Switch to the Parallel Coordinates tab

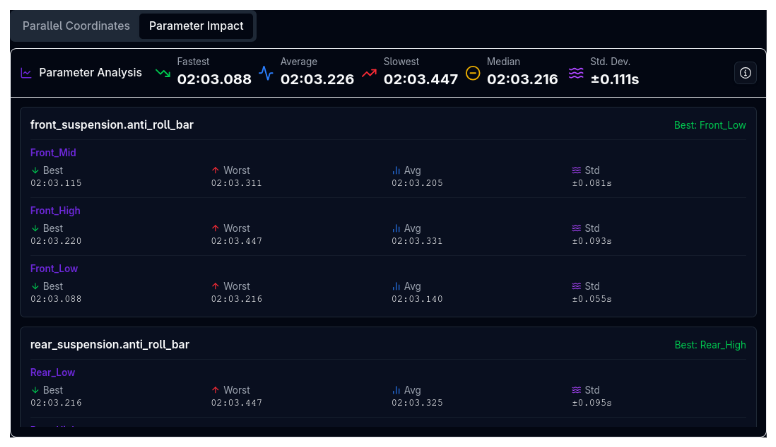76,26
